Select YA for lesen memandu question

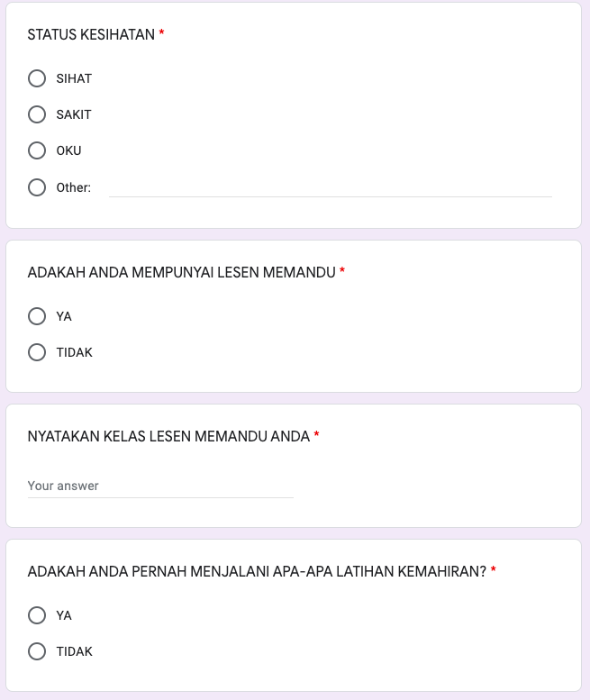click(37, 316)
